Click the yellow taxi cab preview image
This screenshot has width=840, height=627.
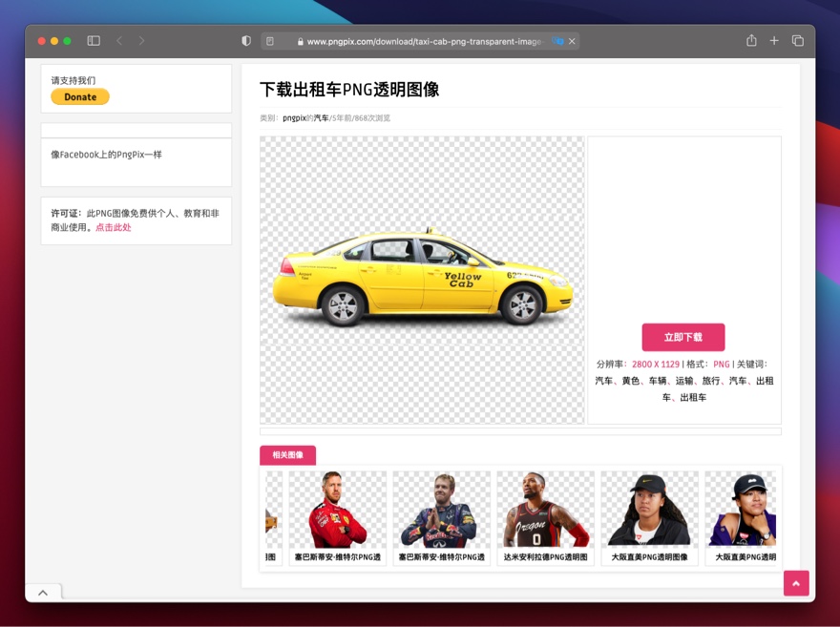(x=422, y=280)
